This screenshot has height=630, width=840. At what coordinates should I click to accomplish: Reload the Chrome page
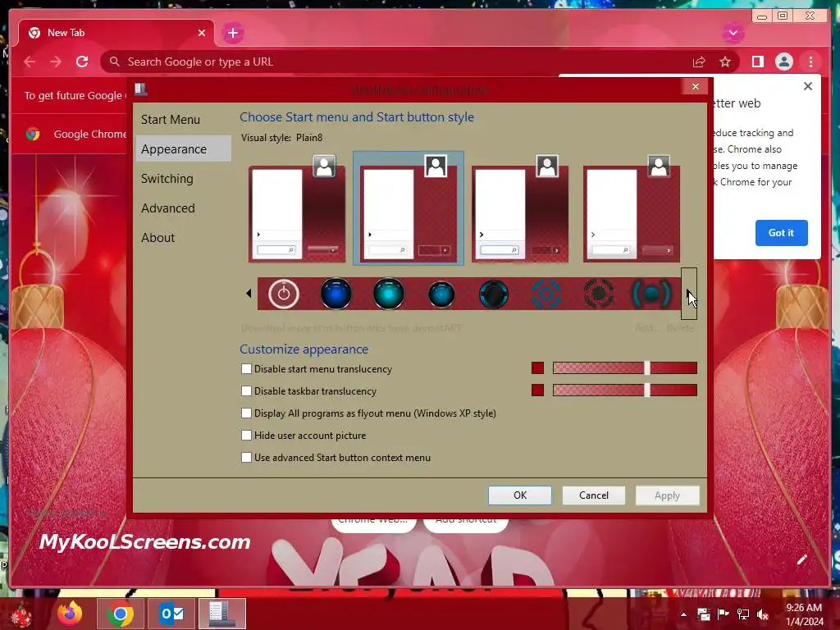(x=82, y=62)
